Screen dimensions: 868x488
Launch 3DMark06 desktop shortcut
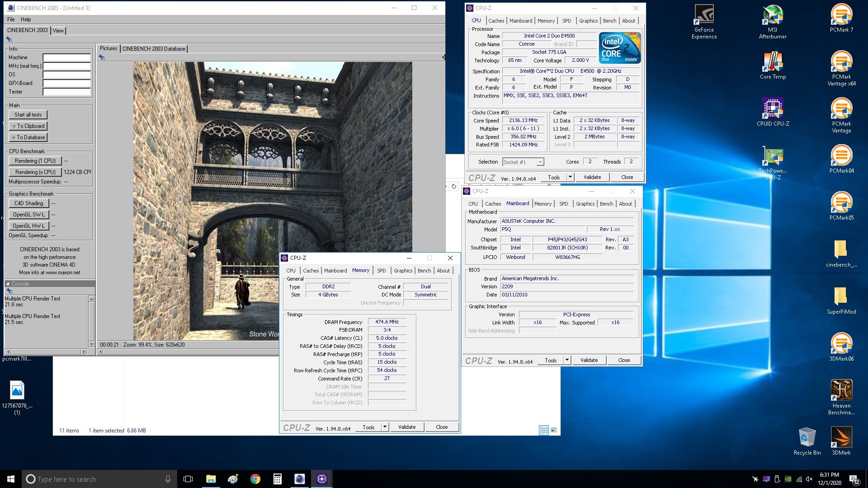coord(841,347)
